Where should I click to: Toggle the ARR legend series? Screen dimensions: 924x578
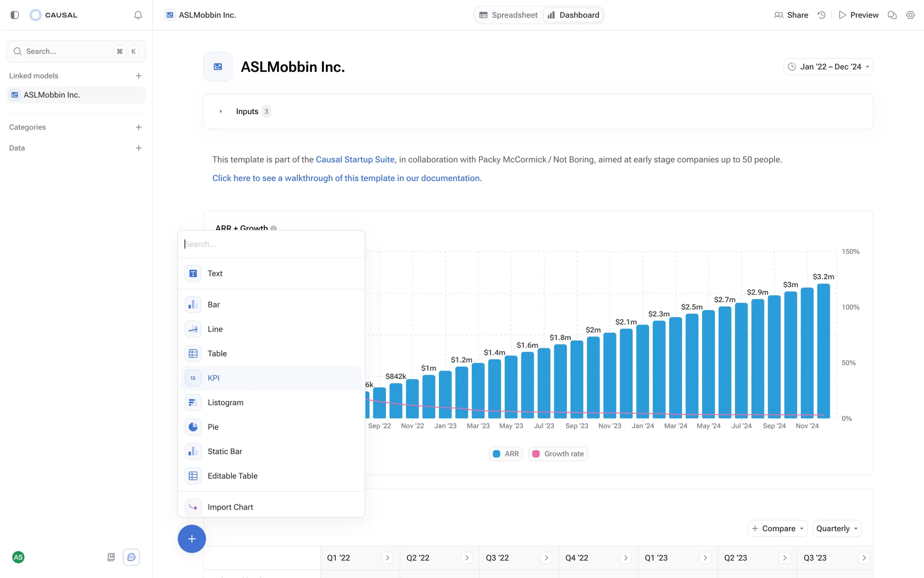pyautogui.click(x=506, y=454)
